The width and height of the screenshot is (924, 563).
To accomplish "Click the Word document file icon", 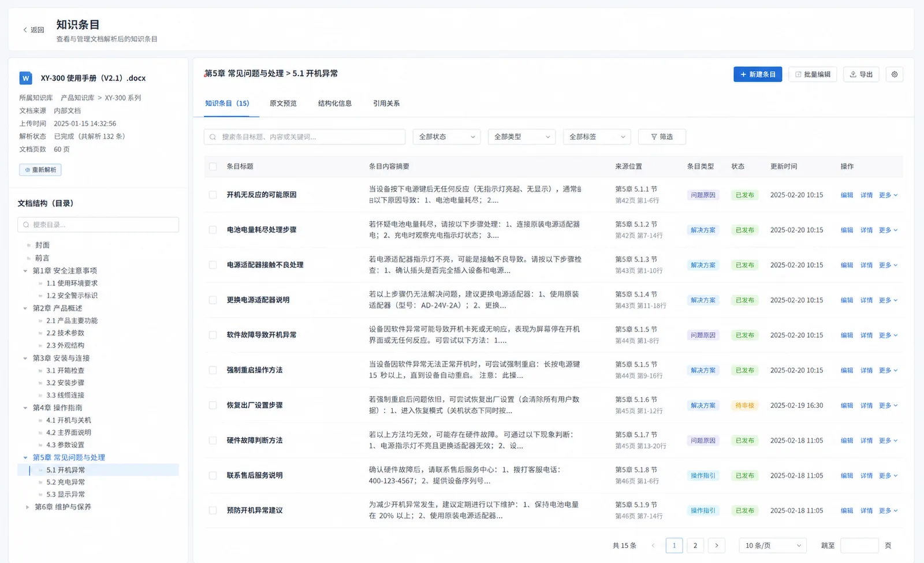I will click(25, 78).
